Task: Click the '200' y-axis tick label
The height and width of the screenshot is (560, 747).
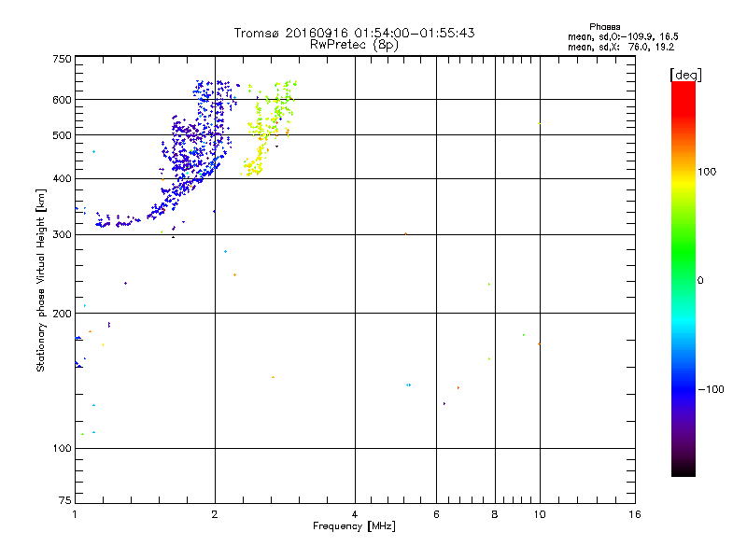Action: [62, 314]
